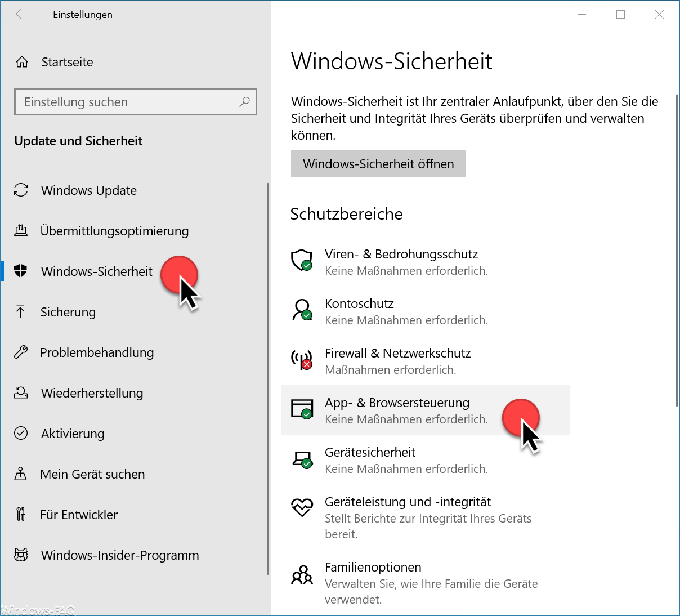Screen dimensions: 680x616
Task: Maximize the Einstellungen window
Action: click(x=620, y=15)
